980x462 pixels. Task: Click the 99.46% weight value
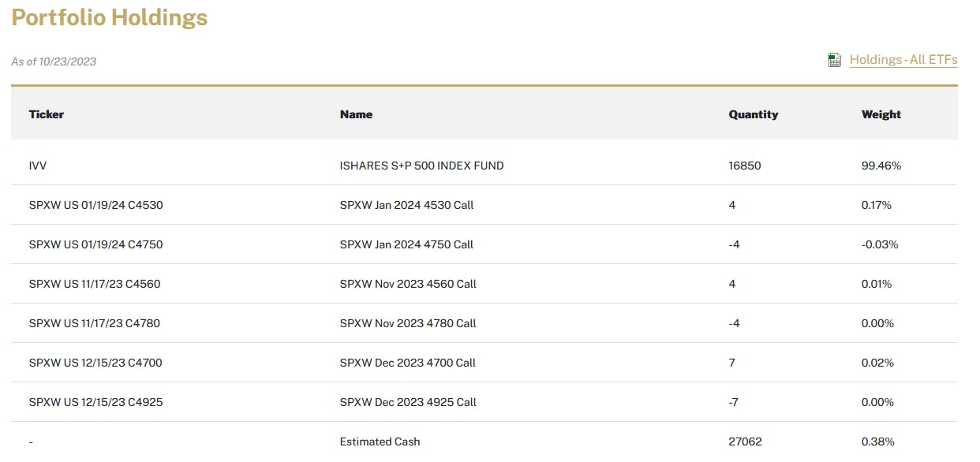[x=881, y=166]
